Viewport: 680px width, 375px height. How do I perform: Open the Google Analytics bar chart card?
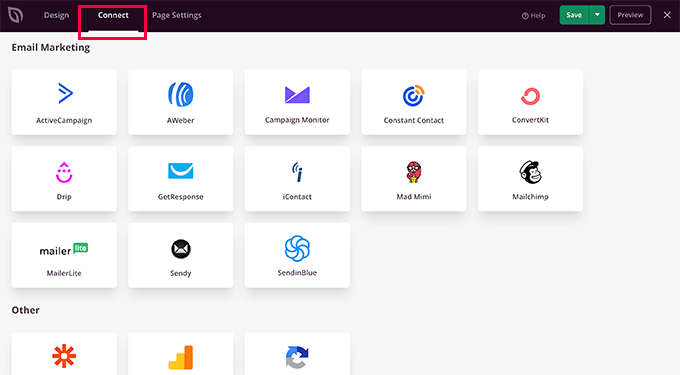(x=180, y=354)
